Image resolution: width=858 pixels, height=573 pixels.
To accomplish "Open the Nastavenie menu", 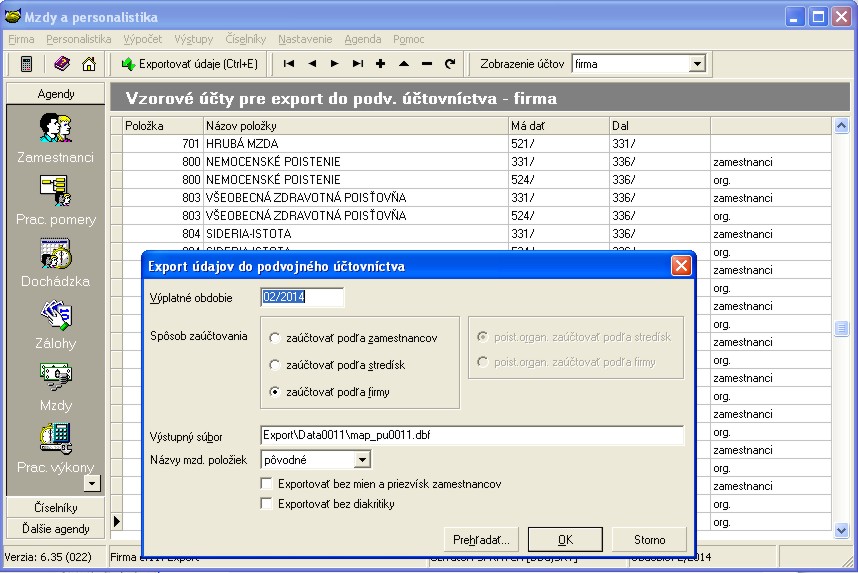I will coord(305,39).
